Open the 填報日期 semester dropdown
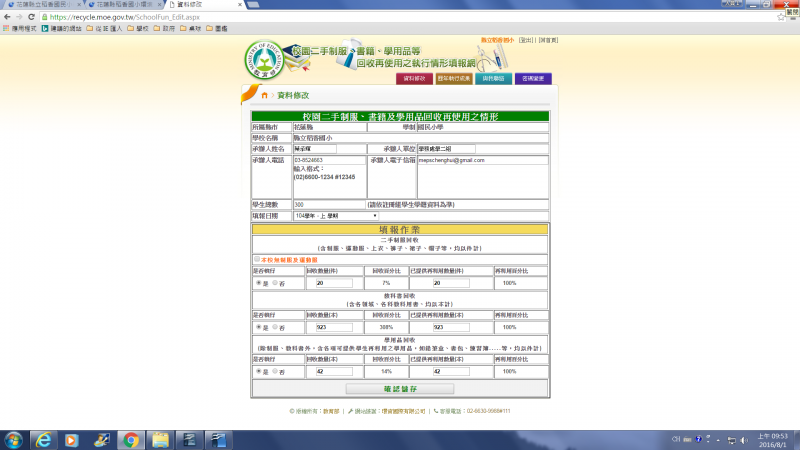This screenshot has height=450, width=800. 335,215
